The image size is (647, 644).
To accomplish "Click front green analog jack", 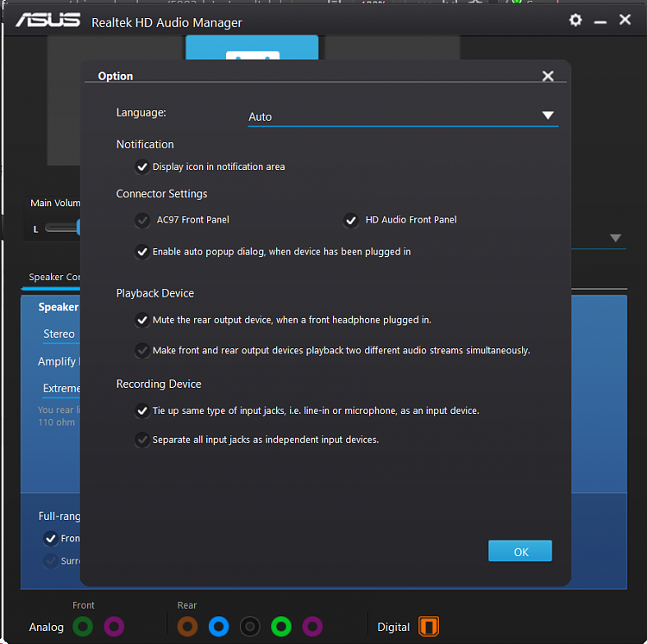I will 83,627.
